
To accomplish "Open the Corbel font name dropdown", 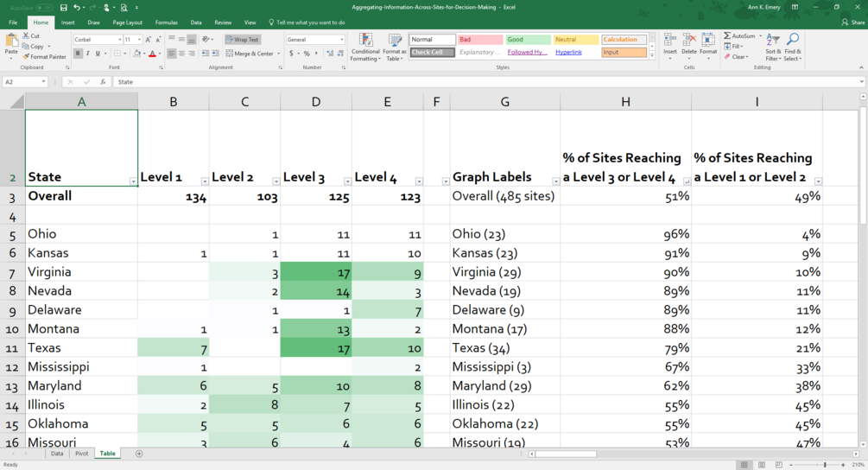I will click(x=119, y=40).
